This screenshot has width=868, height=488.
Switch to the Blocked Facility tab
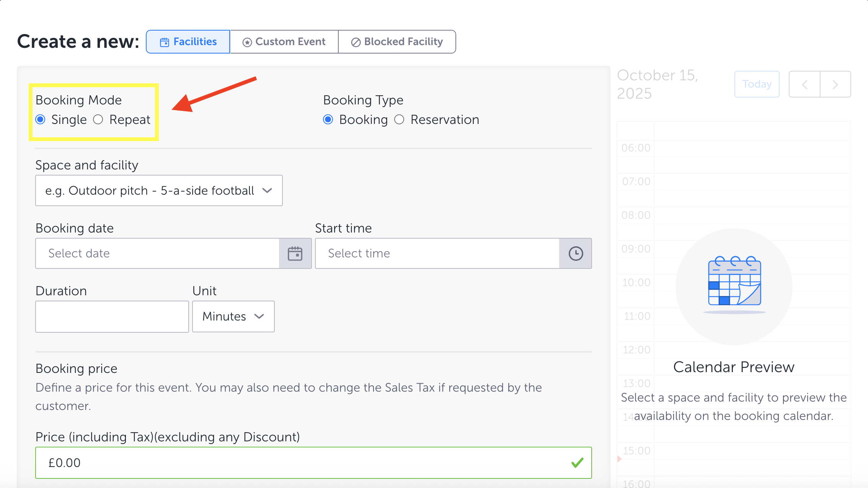click(x=397, y=42)
